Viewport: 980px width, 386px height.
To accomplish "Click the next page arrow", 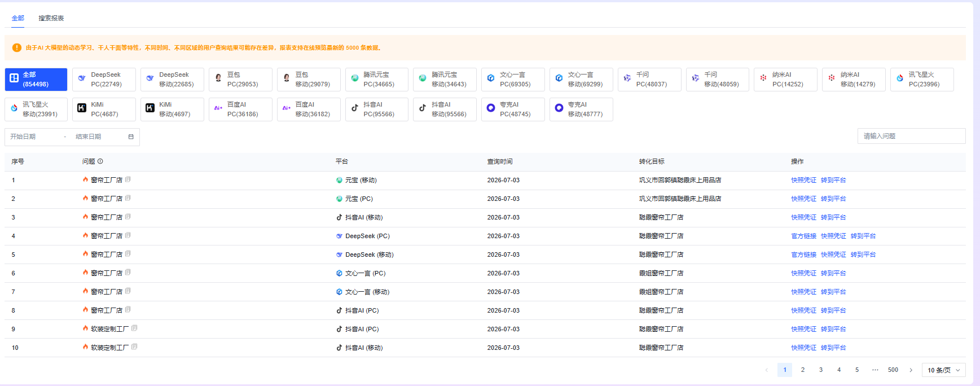I will (x=911, y=370).
